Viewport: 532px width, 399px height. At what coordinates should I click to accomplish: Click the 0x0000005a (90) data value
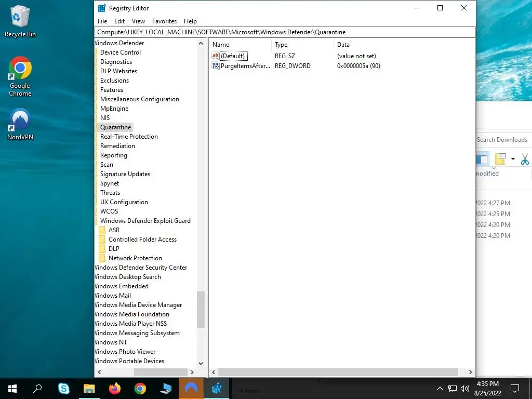click(x=358, y=66)
